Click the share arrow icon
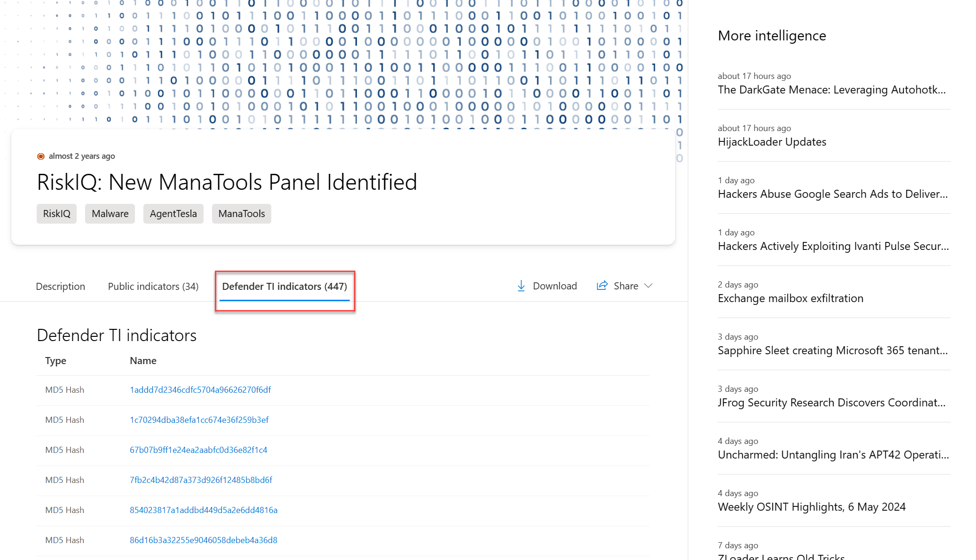Screen dimensions: 976x560 602,286
